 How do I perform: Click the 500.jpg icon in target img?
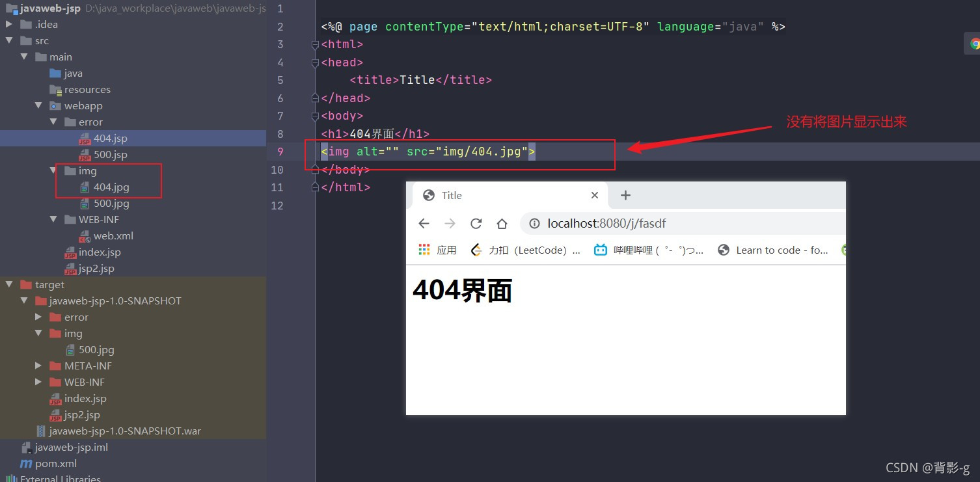pos(70,350)
